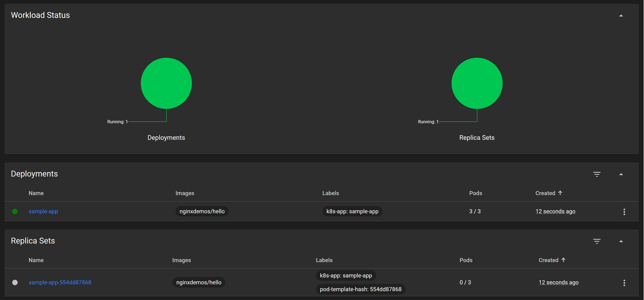
Task: Click the green Replica Sets status chart circle
Action: click(x=477, y=83)
